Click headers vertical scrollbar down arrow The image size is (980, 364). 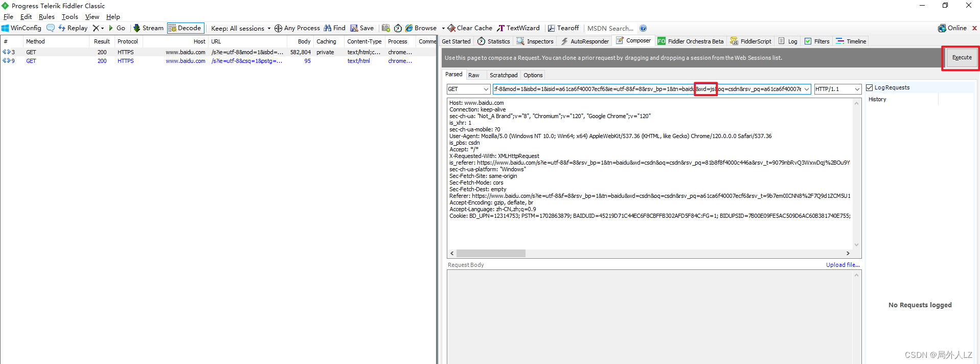857,245
